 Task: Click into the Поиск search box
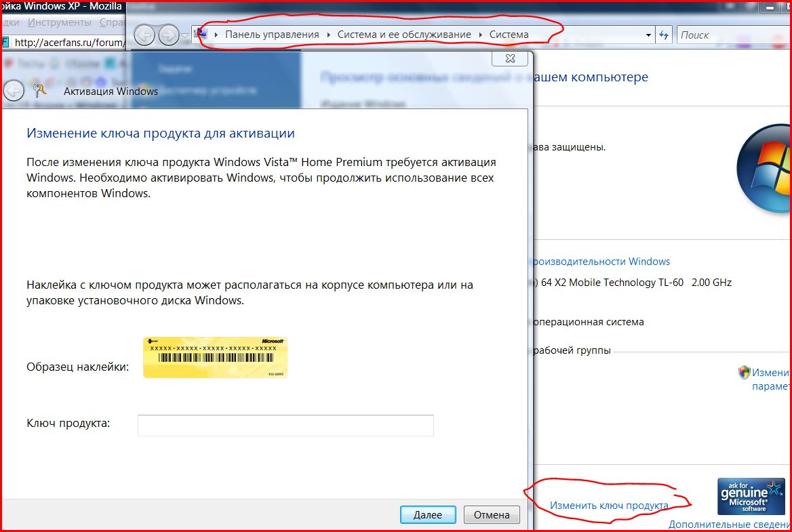coord(734,35)
